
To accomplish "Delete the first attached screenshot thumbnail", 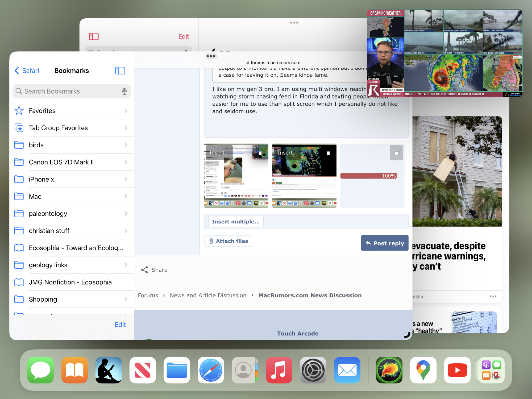I will click(x=260, y=153).
